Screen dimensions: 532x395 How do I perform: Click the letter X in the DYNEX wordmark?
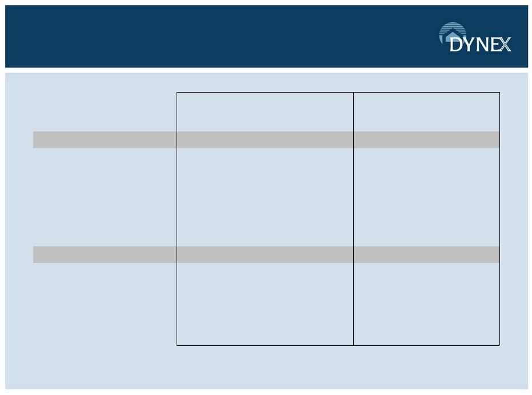pos(505,45)
